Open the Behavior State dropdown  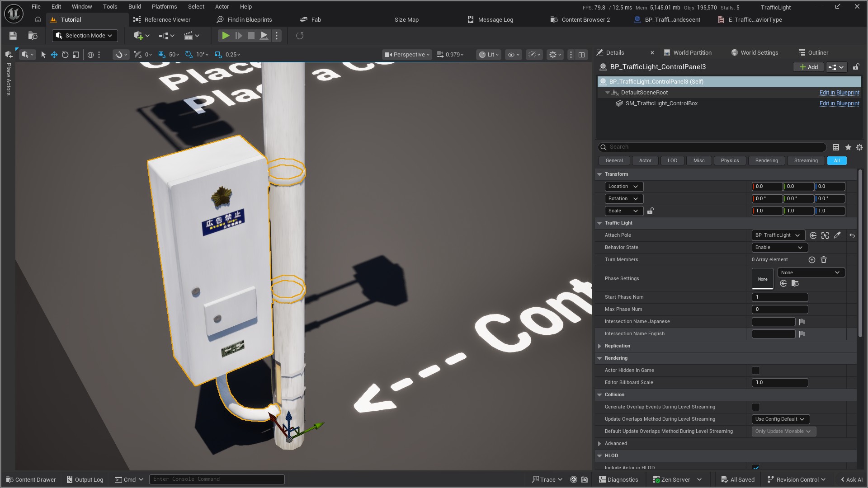point(779,248)
